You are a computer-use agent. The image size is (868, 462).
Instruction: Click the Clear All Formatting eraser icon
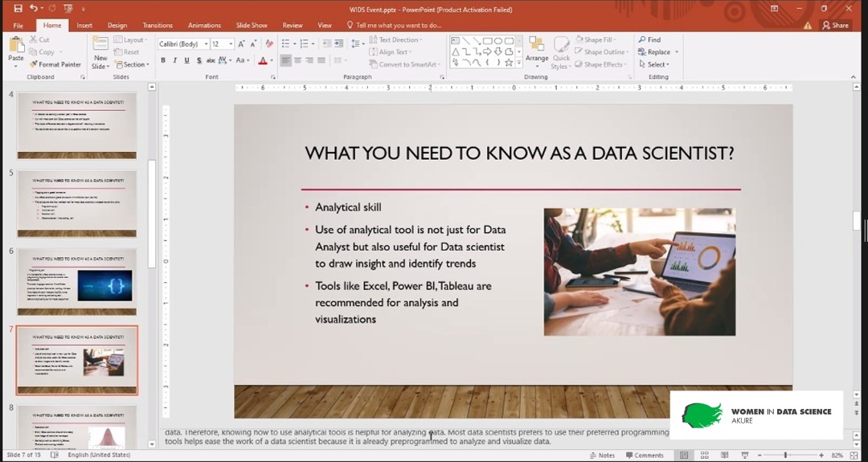point(269,43)
